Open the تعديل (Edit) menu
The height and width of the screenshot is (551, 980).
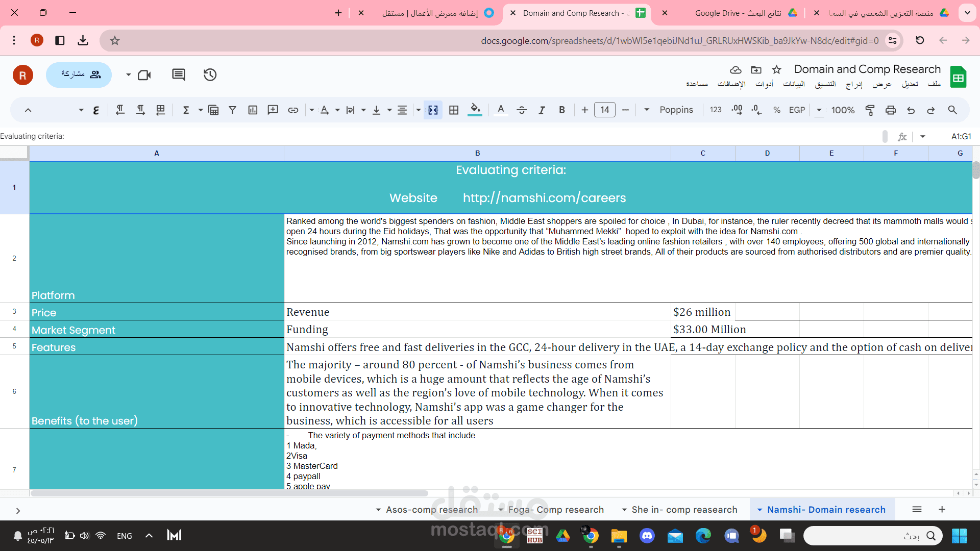click(910, 84)
